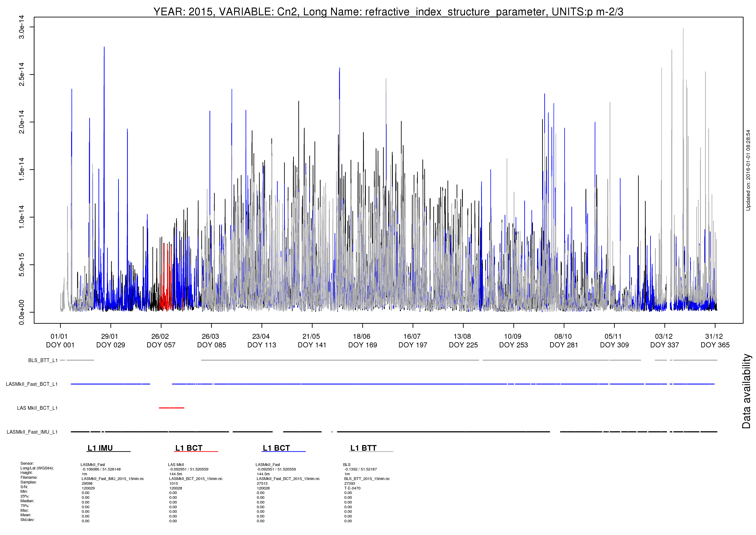Click the 'Sensor:' row label in the stats table
Viewport: 756px width, 535px height.
click(27, 463)
